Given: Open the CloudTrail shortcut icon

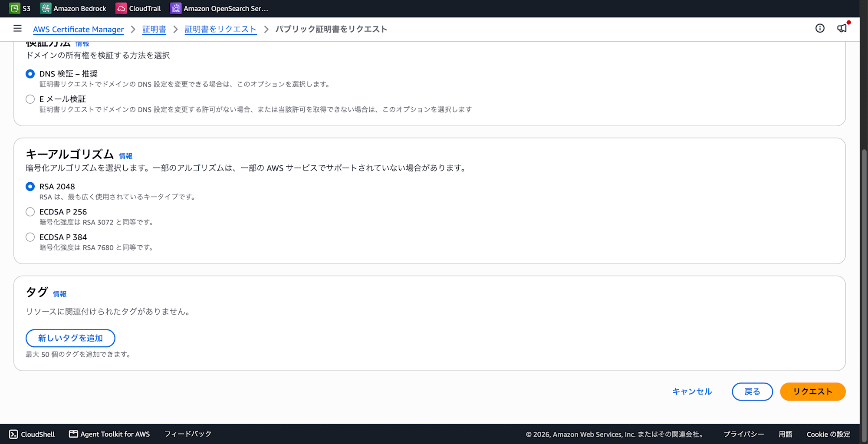Looking at the screenshot, I should coord(121,8).
